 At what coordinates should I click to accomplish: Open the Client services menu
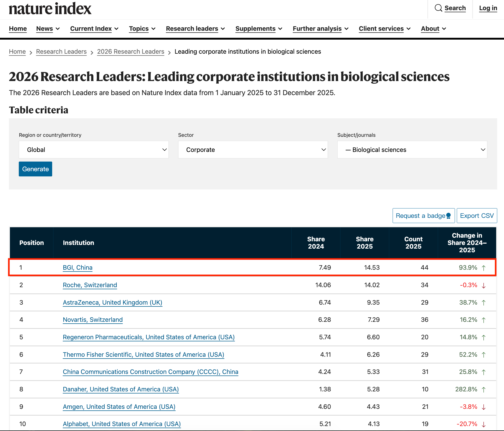(x=385, y=29)
